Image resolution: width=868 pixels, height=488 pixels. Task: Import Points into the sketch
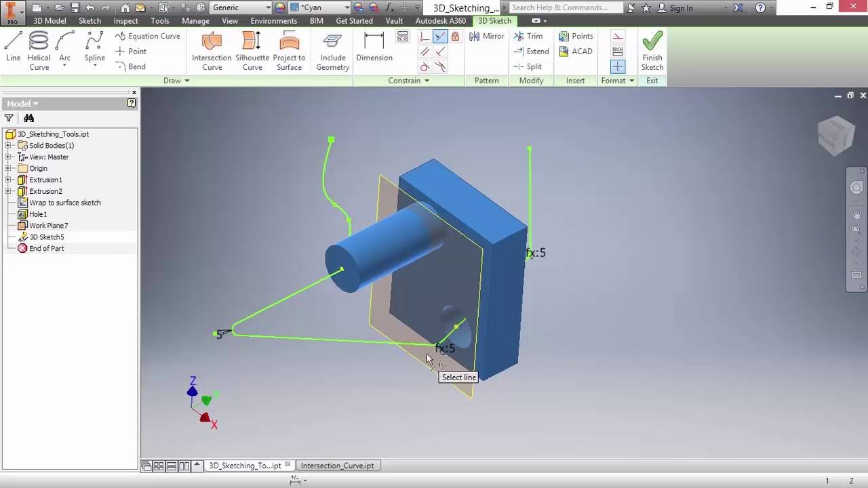576,36
